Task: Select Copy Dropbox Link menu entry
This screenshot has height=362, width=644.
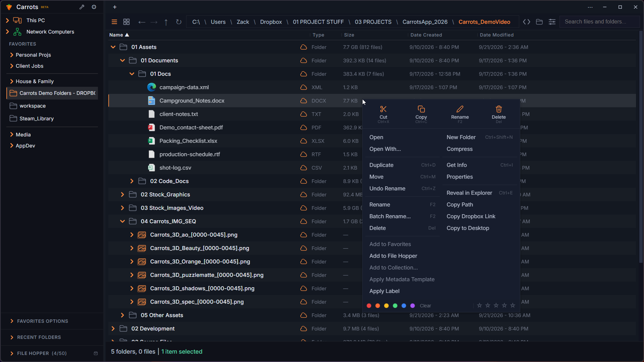Action: tap(471, 216)
